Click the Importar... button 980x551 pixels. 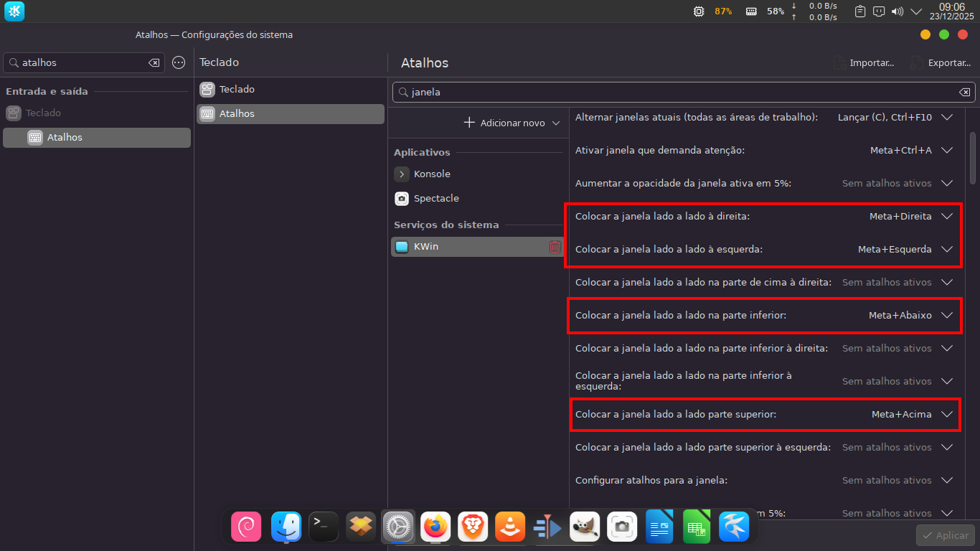[x=864, y=63]
